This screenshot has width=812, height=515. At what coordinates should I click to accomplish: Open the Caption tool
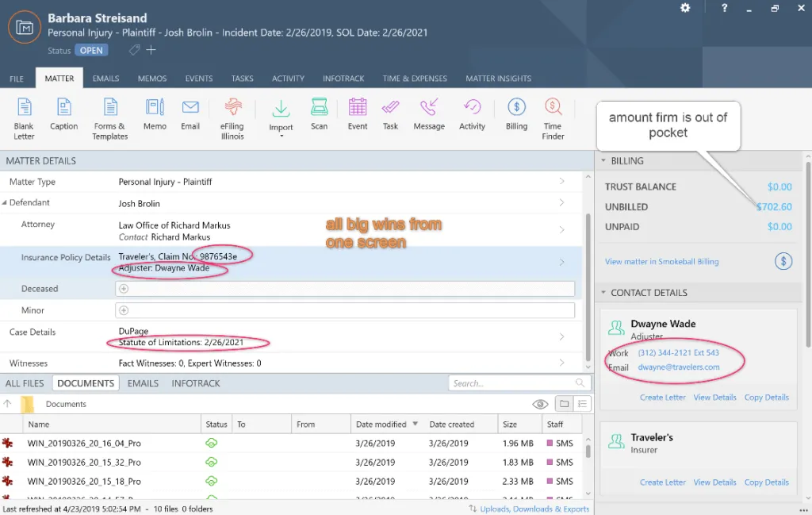tap(63, 114)
